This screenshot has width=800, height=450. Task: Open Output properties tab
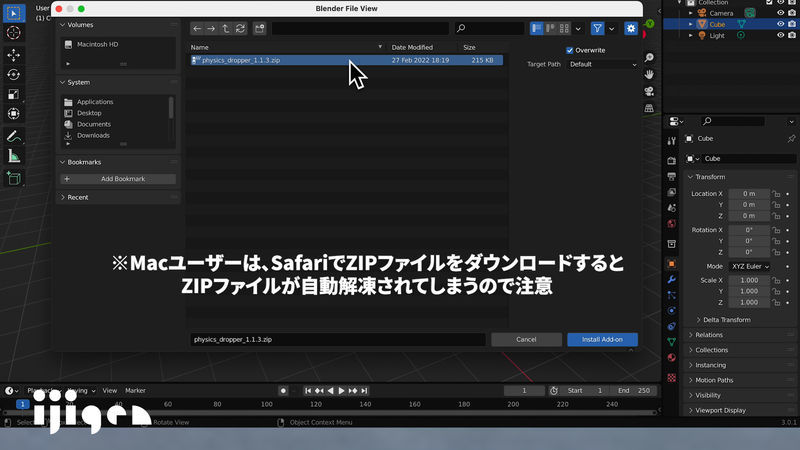coord(671,177)
